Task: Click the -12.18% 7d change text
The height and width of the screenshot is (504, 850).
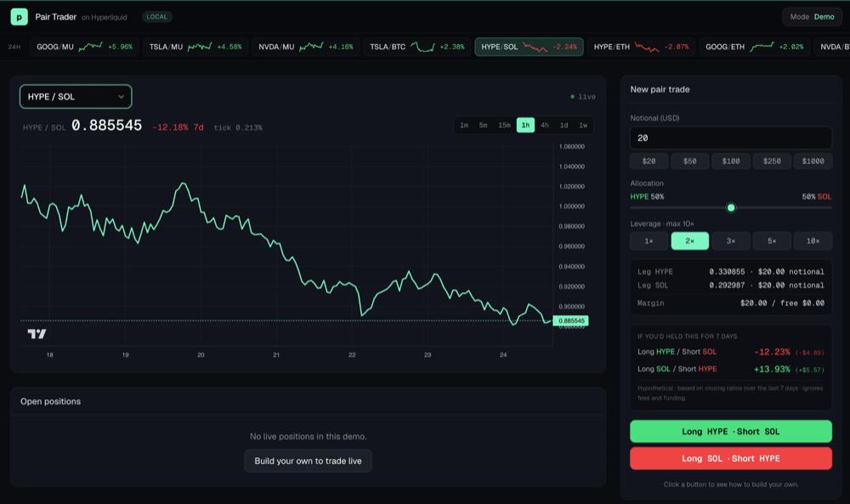Action: pyautogui.click(x=178, y=127)
